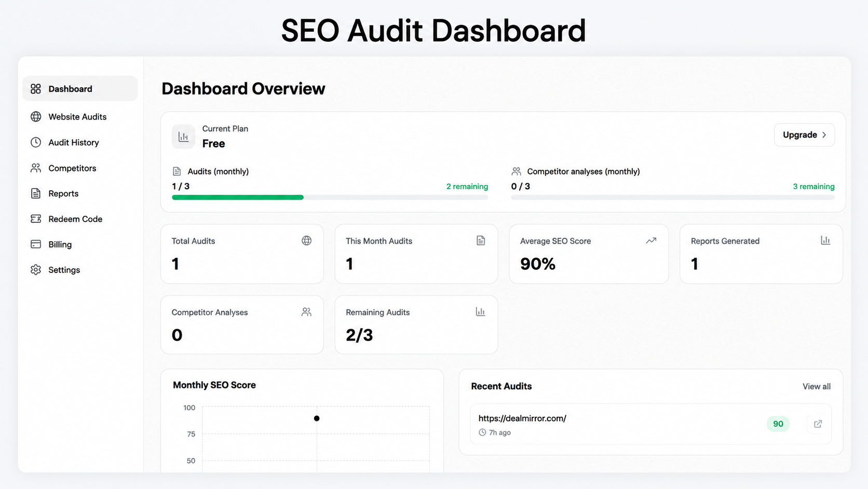This screenshot has width=868, height=489.
Task: Click the people icon beside Competitor analyses (monthly)
Action: pos(516,171)
